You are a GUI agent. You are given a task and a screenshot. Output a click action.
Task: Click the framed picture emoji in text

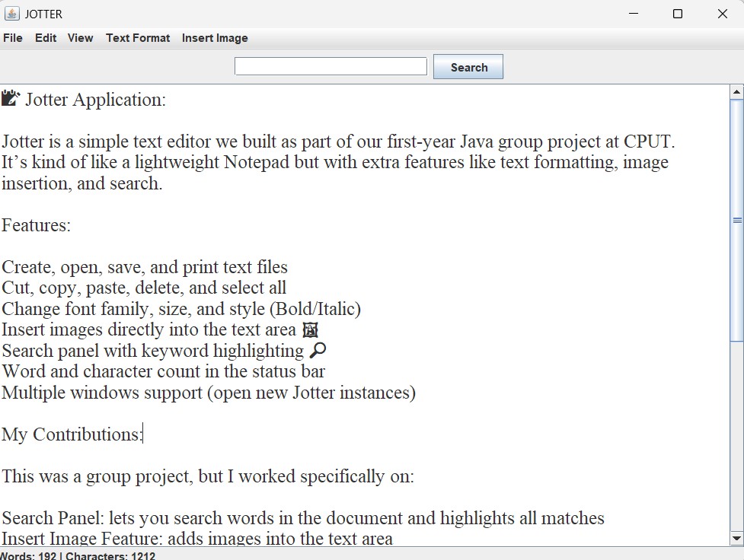point(310,330)
